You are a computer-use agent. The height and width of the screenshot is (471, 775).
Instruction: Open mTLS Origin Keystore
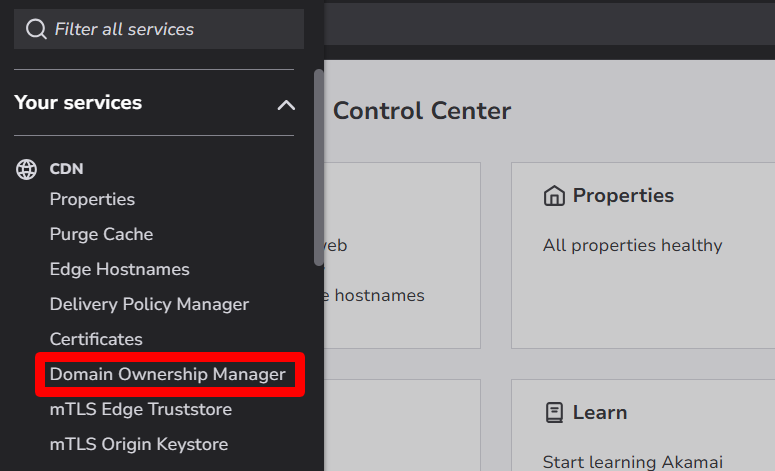[139, 444]
